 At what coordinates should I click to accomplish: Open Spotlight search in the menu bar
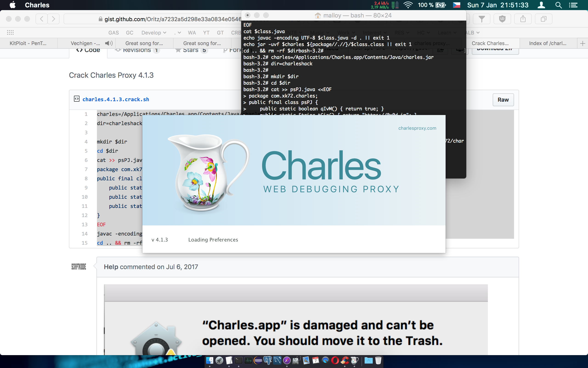tap(559, 5)
